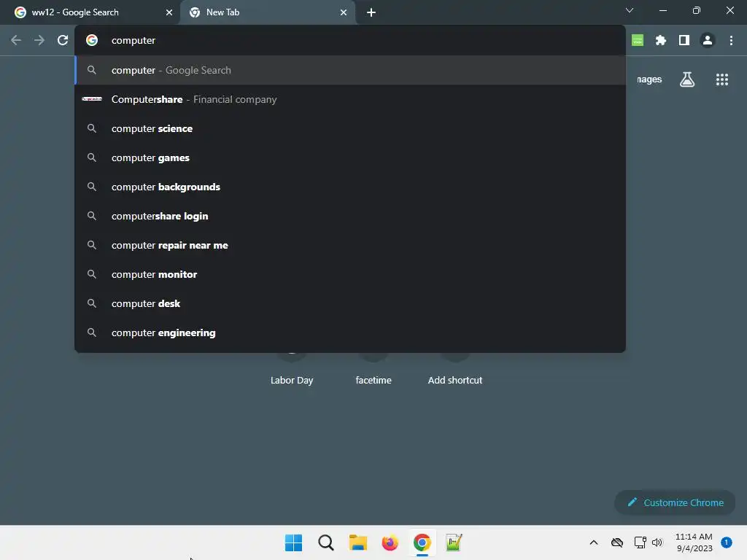Select the 'New Tab' tab
The image size is (747, 560).
tap(268, 12)
